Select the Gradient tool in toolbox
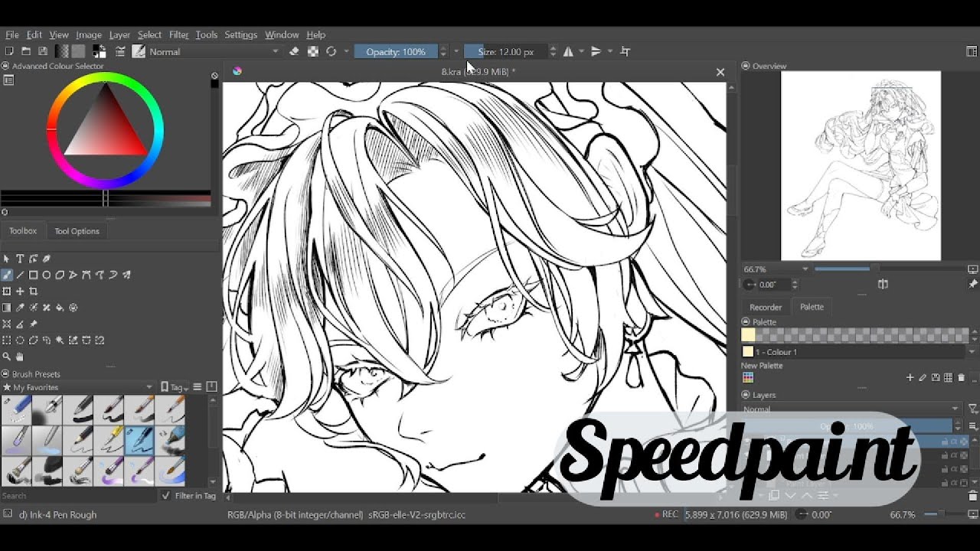This screenshot has height=551, width=980. click(x=7, y=308)
